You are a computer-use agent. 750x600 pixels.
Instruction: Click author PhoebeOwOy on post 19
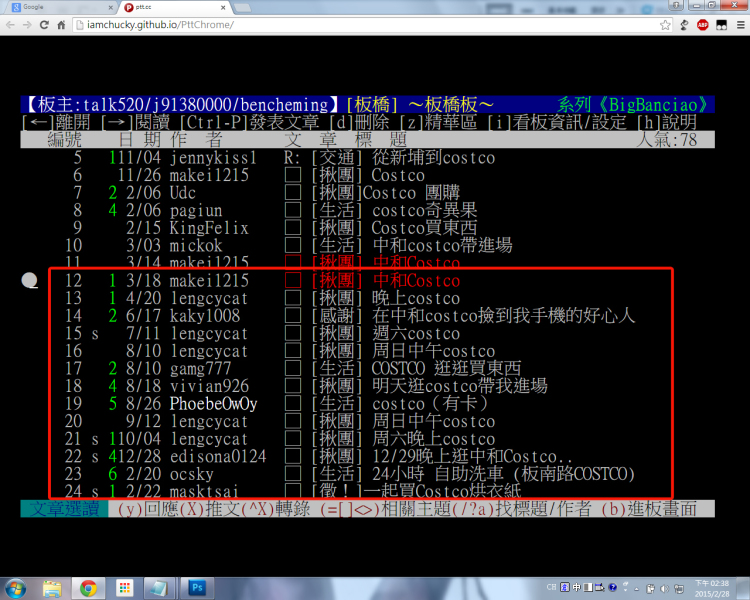pos(213,404)
